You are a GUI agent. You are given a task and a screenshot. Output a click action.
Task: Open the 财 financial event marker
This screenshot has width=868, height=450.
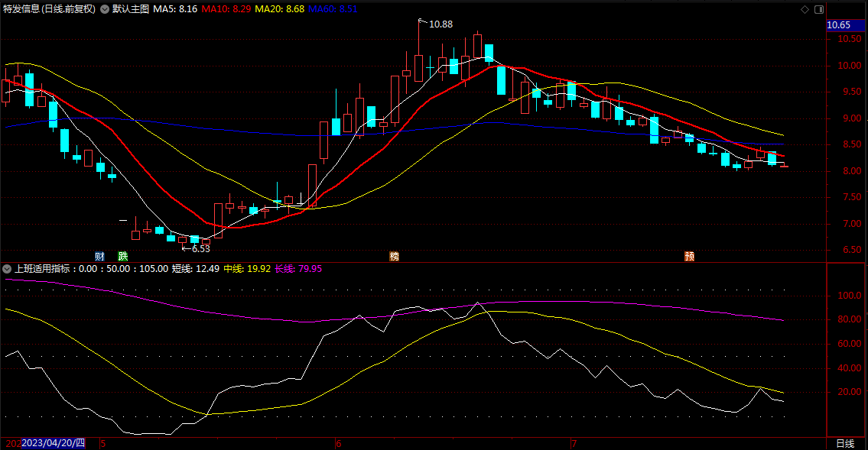(99, 256)
